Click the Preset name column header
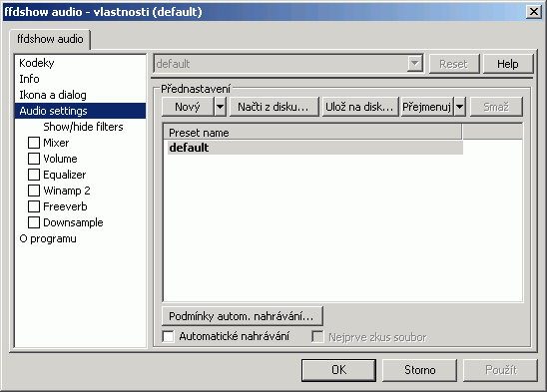The width and height of the screenshot is (547, 392). [312, 133]
